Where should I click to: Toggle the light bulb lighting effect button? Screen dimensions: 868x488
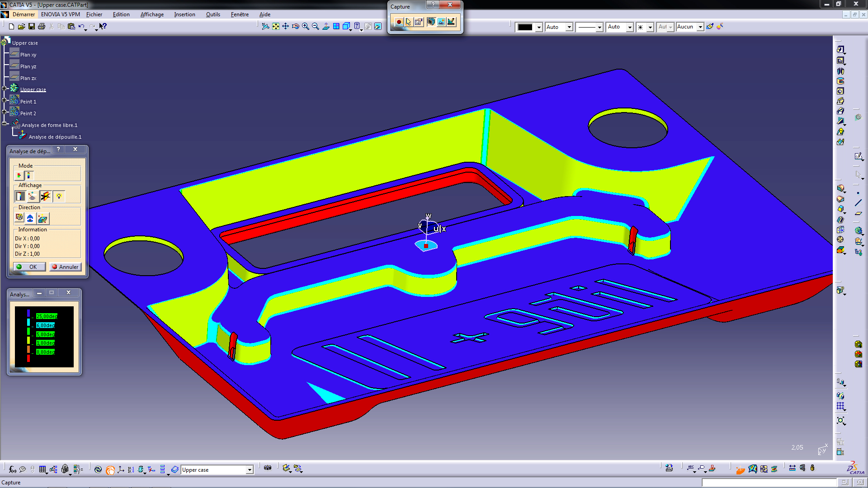pyautogui.click(x=59, y=196)
